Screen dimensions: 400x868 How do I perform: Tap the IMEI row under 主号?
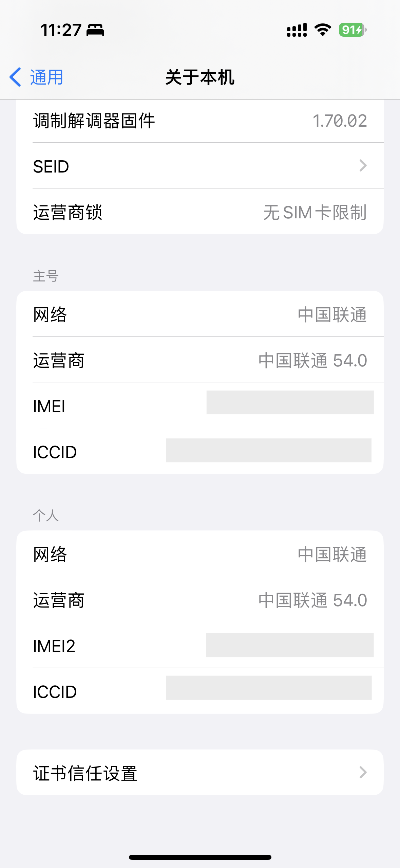coord(200,406)
